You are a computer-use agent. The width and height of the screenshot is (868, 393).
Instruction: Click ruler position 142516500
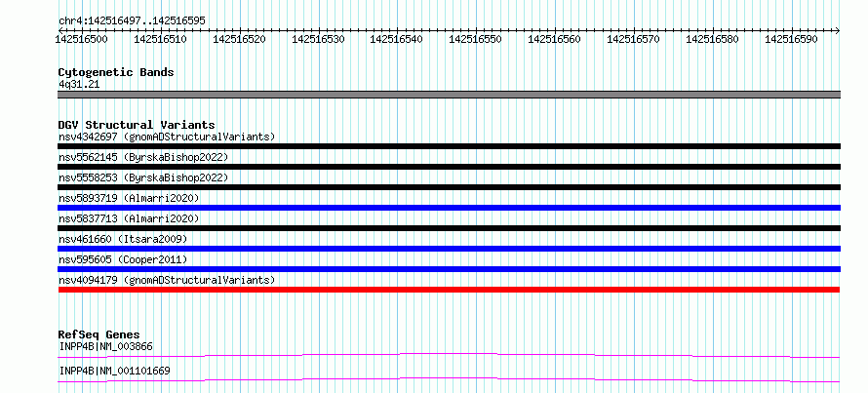coord(82,39)
